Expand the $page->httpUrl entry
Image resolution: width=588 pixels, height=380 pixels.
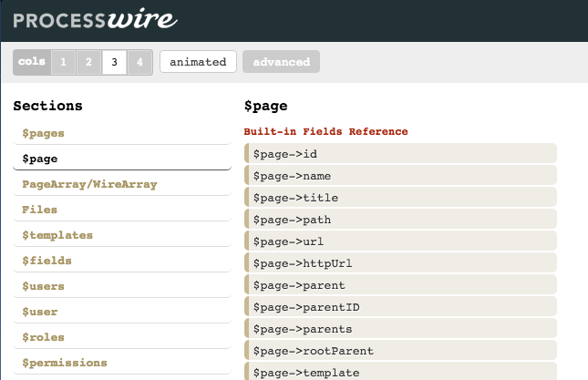point(400,262)
